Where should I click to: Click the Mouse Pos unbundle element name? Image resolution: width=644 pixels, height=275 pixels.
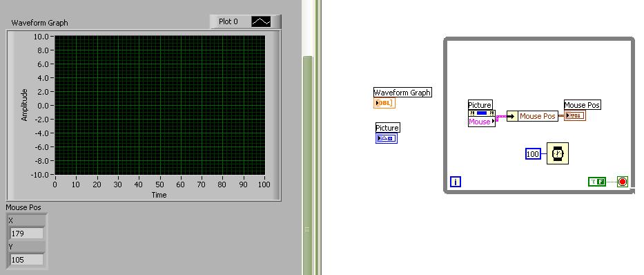point(537,116)
